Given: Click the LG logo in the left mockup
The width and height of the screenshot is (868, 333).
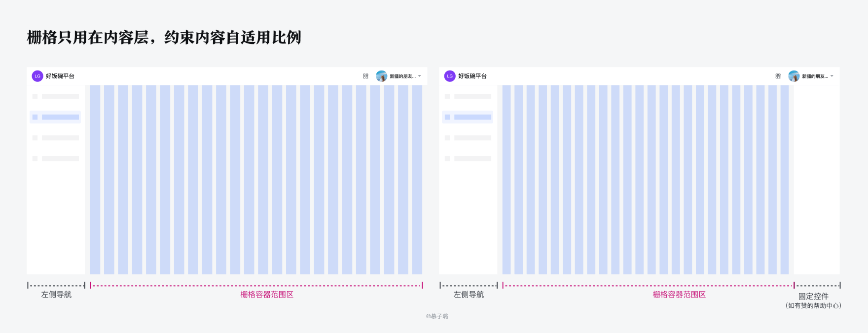Looking at the screenshot, I should (x=37, y=76).
